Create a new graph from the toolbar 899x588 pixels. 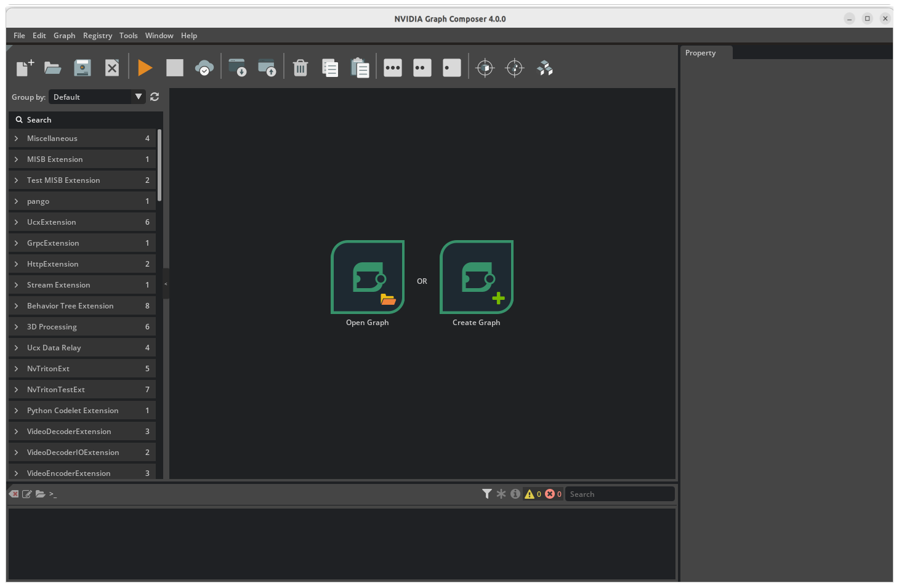tap(25, 68)
